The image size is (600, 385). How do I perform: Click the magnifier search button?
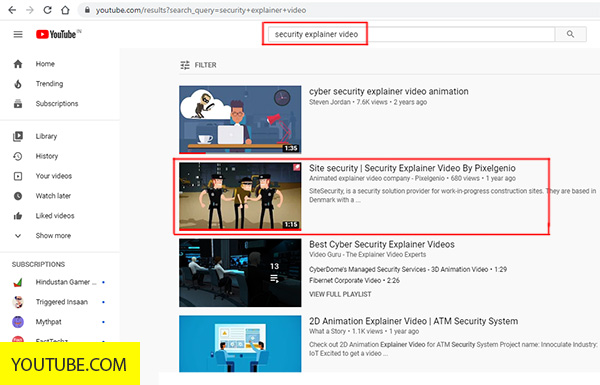point(571,34)
